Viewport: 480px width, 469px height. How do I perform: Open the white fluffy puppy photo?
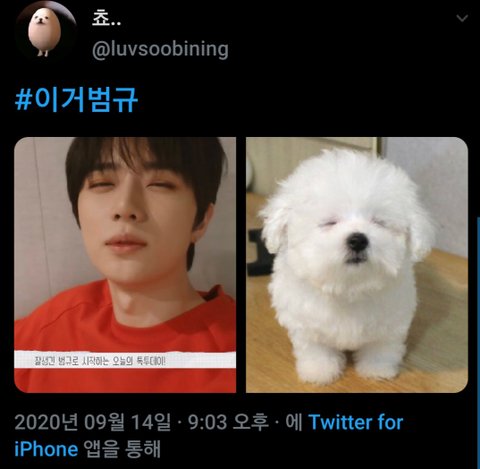[x=357, y=265]
